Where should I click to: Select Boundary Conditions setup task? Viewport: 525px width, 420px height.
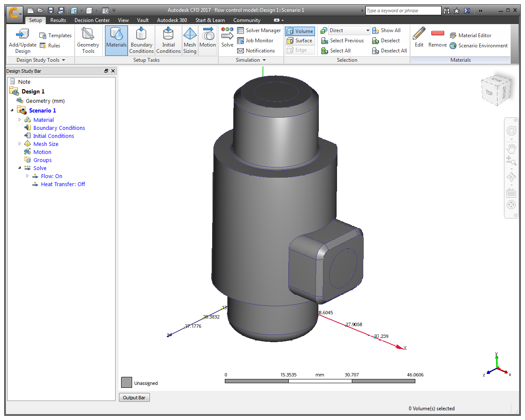pos(141,40)
